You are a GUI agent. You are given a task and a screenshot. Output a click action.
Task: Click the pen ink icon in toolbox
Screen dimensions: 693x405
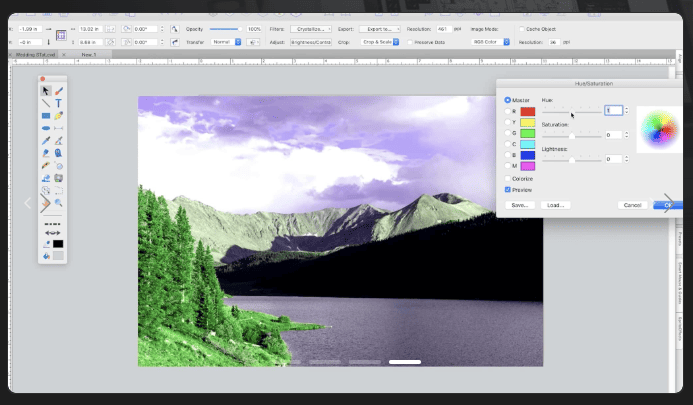pos(46,244)
